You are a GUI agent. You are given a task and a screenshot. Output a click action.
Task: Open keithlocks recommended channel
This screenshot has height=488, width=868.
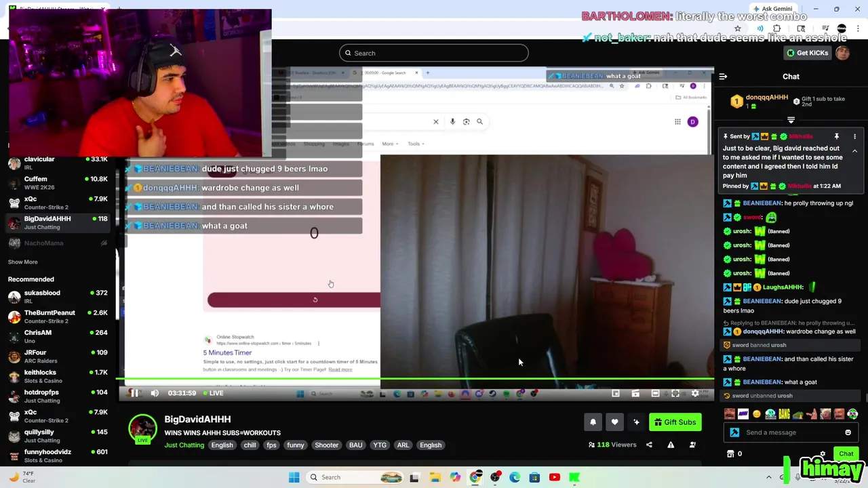pyautogui.click(x=58, y=376)
